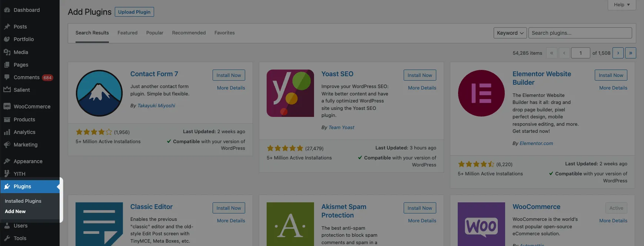
Task: Click the Classic Editor plugin logo
Action: coord(99,224)
